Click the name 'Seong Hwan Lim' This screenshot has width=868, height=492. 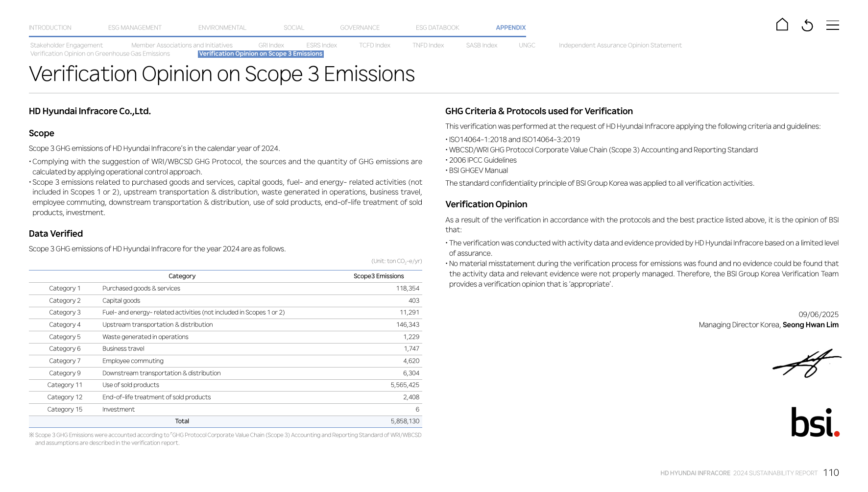811,324
